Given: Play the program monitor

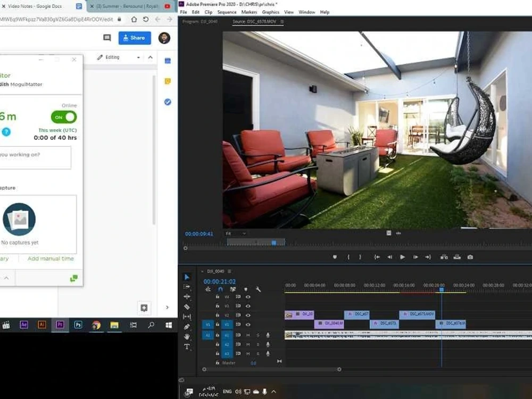Looking at the screenshot, I should 402,257.
